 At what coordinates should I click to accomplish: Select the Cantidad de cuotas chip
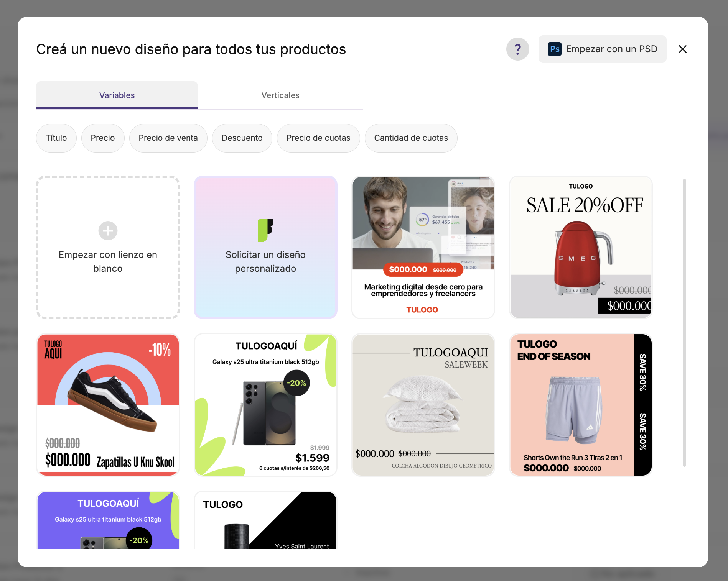(411, 138)
